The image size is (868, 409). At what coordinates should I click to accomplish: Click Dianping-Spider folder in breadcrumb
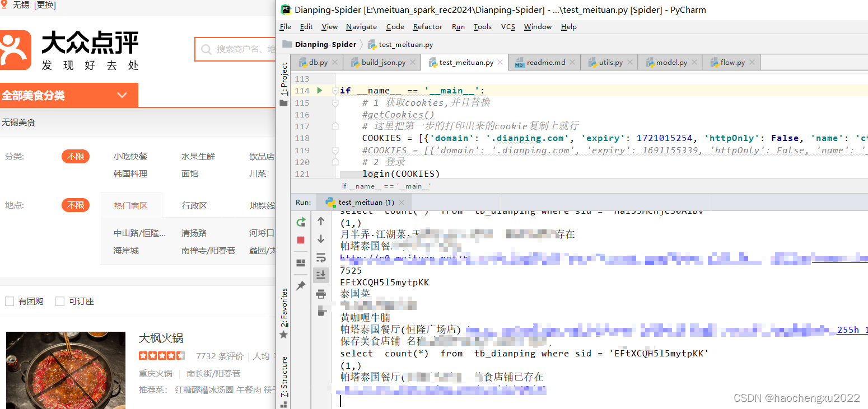(319, 44)
